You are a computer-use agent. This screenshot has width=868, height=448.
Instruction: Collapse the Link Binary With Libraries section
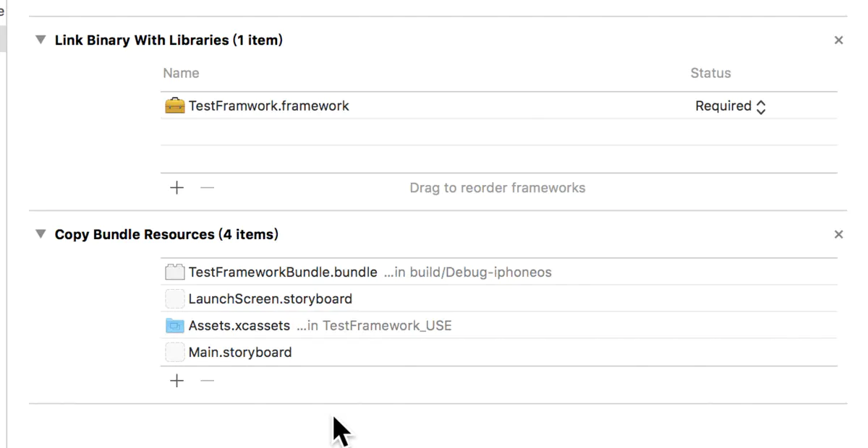(x=41, y=40)
